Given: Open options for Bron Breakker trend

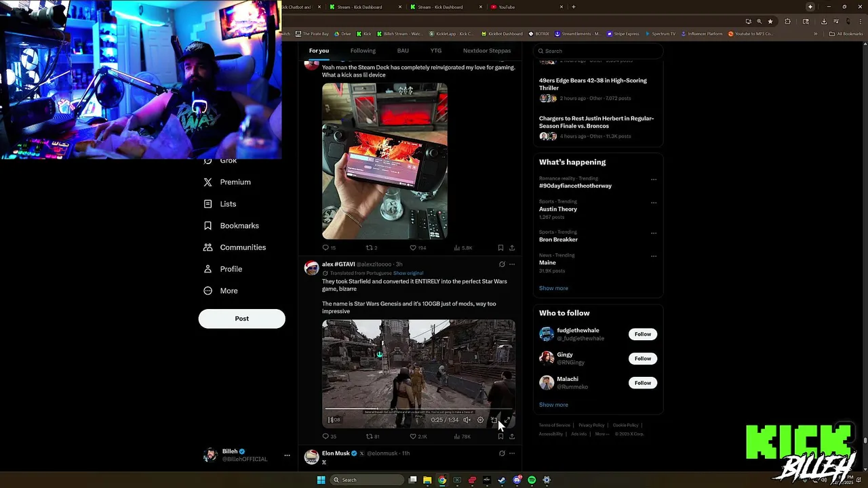Looking at the screenshot, I should (654, 233).
